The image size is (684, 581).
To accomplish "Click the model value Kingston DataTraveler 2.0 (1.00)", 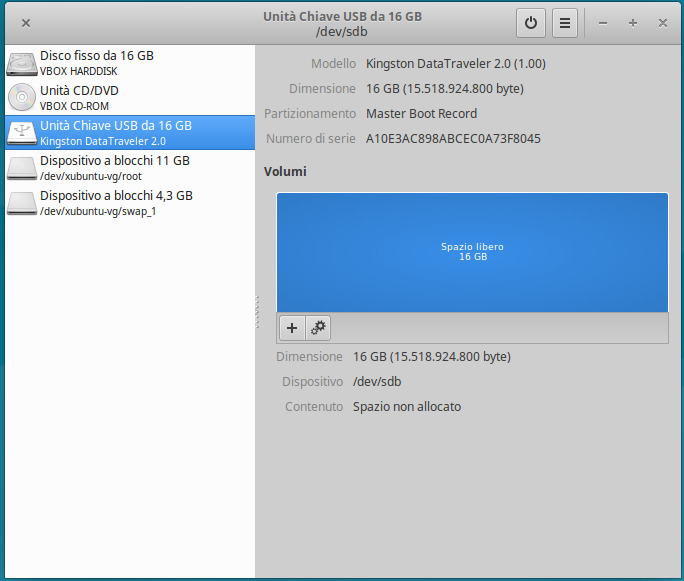I will pos(456,64).
